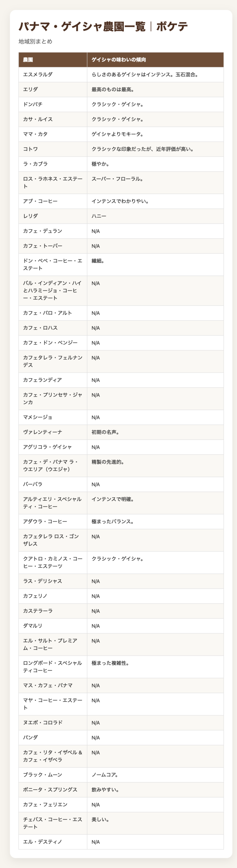Click the 地域別まとめ subtitle text

pyautogui.click(x=35, y=41)
